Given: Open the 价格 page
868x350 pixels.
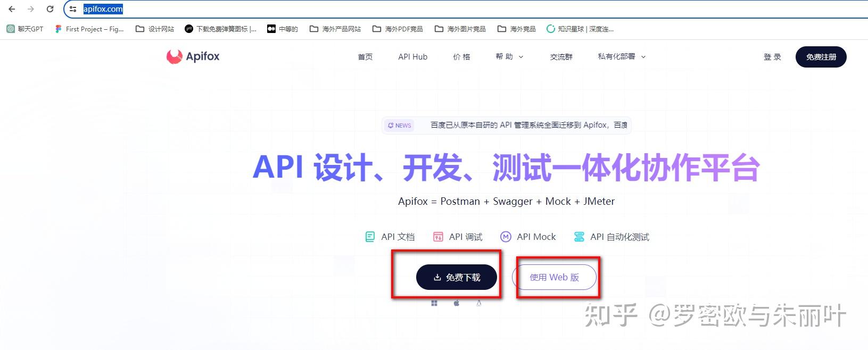Looking at the screenshot, I should click(x=461, y=57).
